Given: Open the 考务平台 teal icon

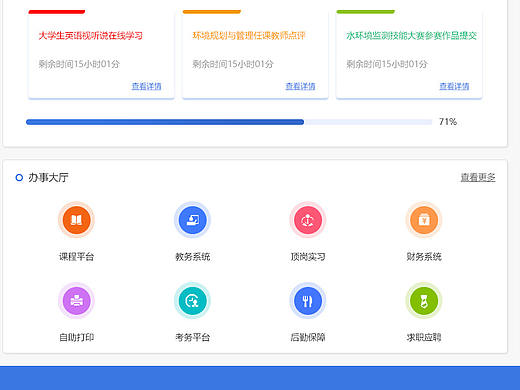Looking at the screenshot, I should 192,301.
